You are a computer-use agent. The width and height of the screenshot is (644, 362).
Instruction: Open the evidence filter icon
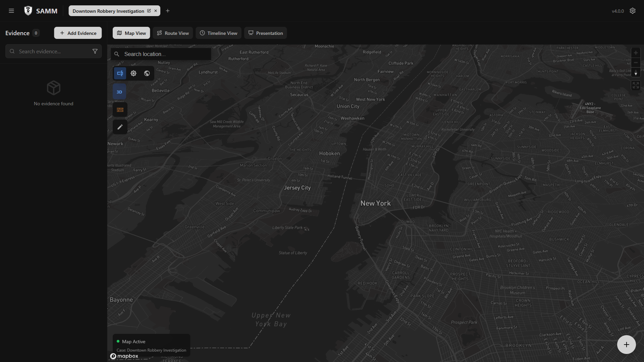click(x=95, y=51)
